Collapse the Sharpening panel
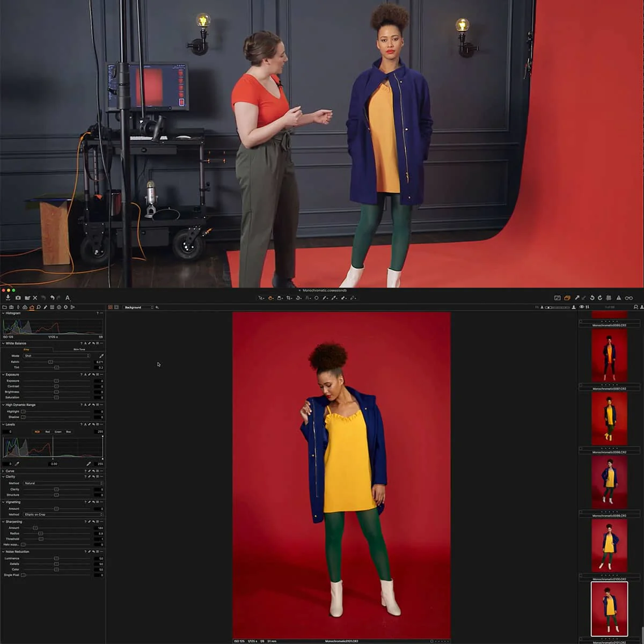Screen dimensions: 644x644 [x=3, y=522]
